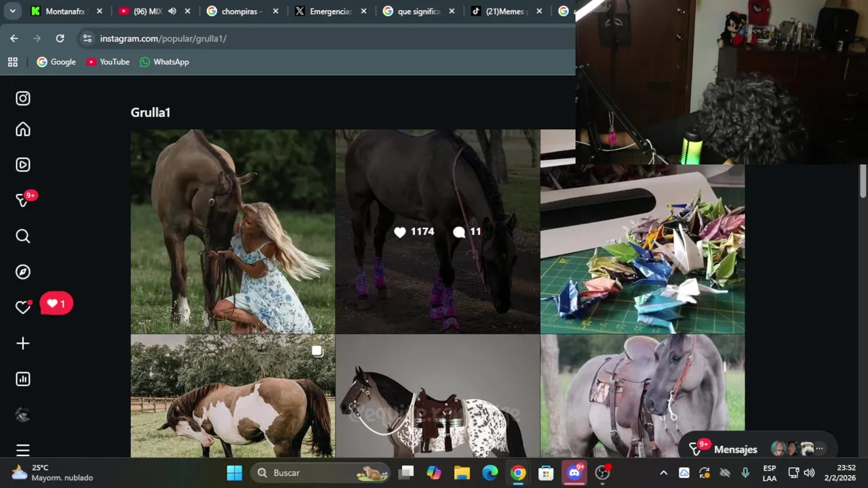Open File Explorer from taskbar
Screen dimensions: 868x488
[x=462, y=472]
